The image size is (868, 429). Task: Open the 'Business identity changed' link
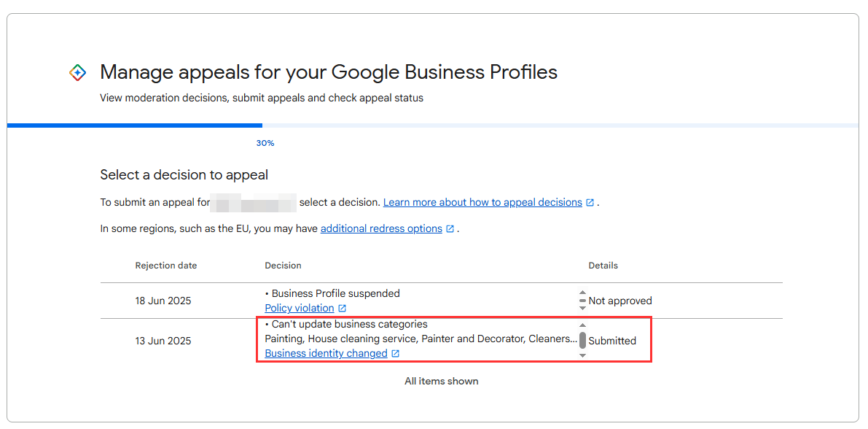tap(326, 353)
